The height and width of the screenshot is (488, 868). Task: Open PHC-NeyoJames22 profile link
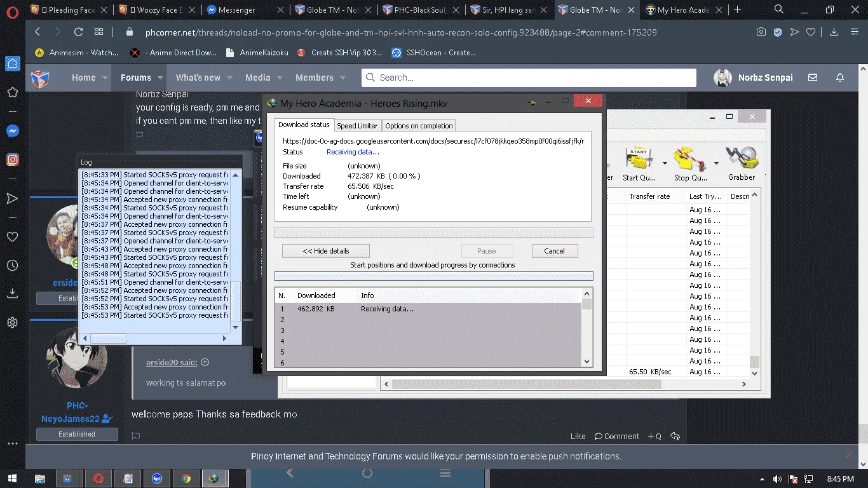(77, 412)
